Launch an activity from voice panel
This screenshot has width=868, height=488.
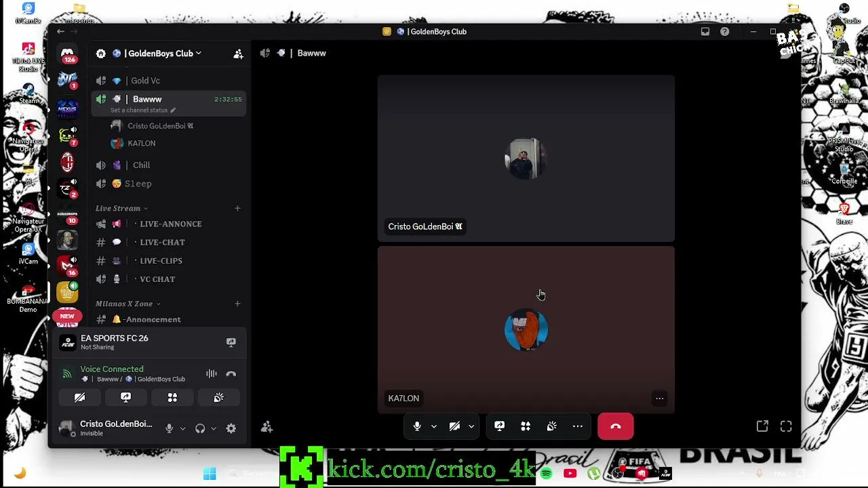coord(172,398)
